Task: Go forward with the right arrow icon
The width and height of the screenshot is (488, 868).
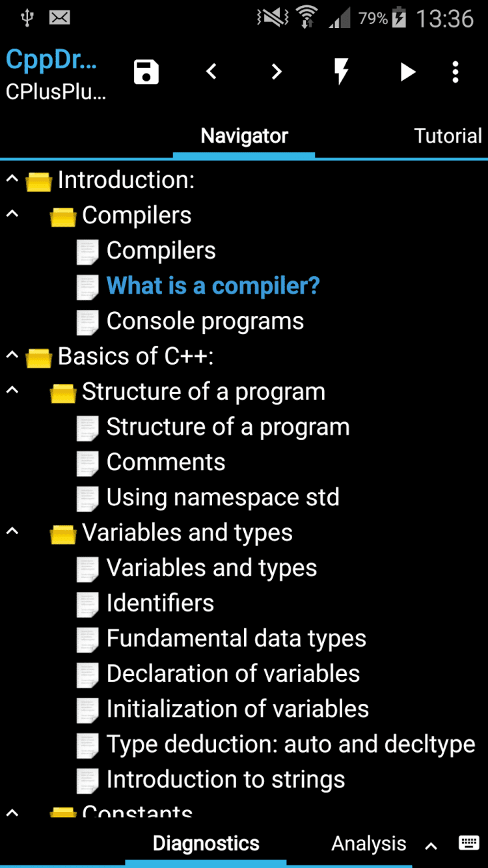Action: (x=277, y=72)
